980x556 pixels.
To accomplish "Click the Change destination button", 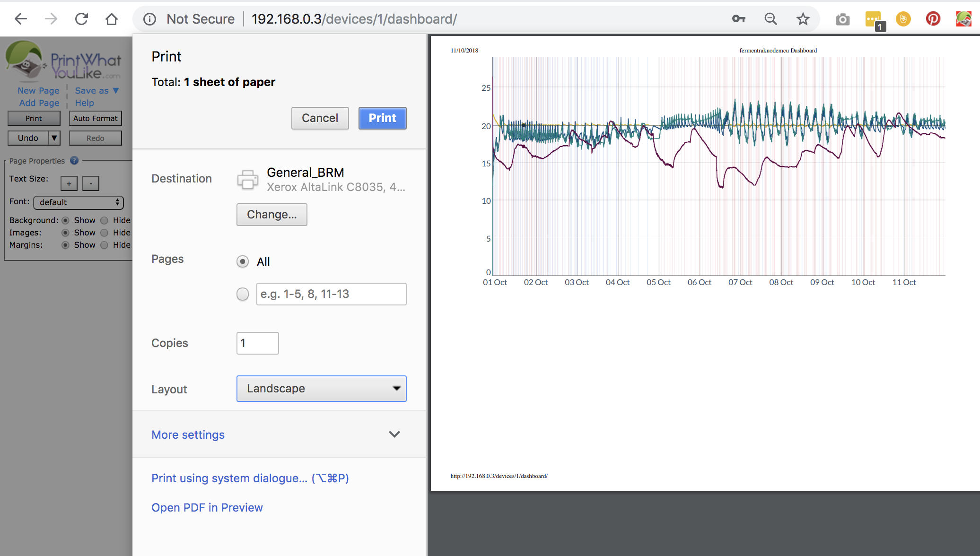I will pos(271,215).
